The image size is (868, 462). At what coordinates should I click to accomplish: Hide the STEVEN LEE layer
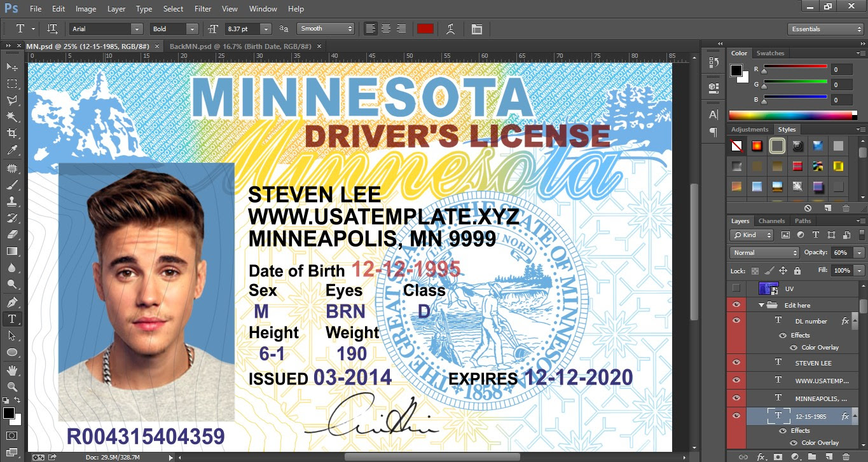pyautogui.click(x=736, y=363)
